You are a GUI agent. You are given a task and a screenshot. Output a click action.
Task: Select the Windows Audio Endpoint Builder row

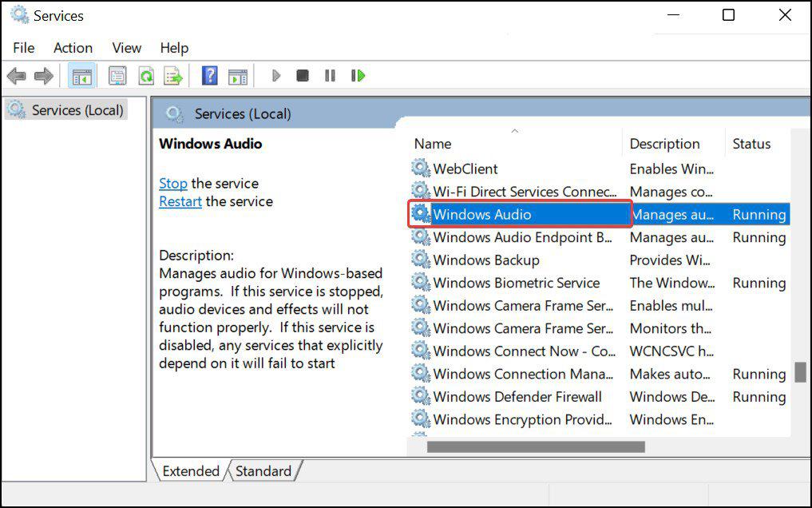600,236
